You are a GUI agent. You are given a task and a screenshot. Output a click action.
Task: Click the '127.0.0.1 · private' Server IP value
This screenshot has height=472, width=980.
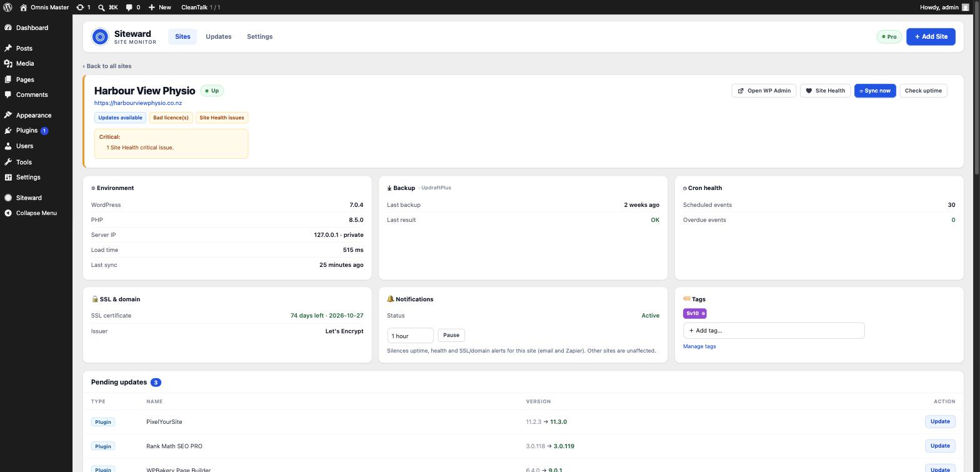[x=339, y=235]
